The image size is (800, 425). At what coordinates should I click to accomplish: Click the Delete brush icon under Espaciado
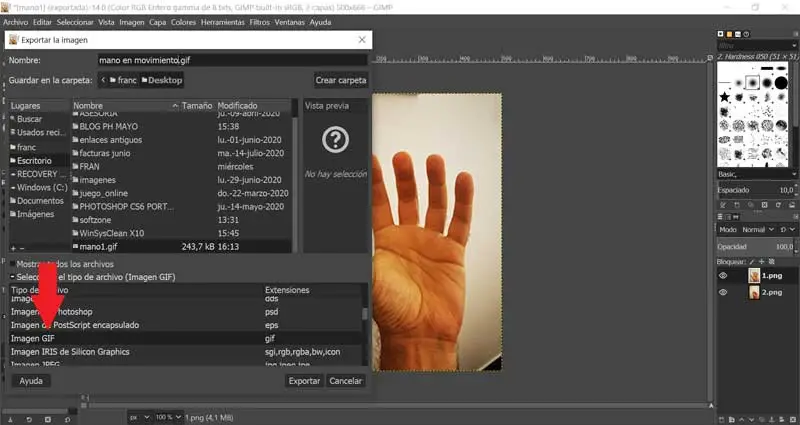point(764,205)
